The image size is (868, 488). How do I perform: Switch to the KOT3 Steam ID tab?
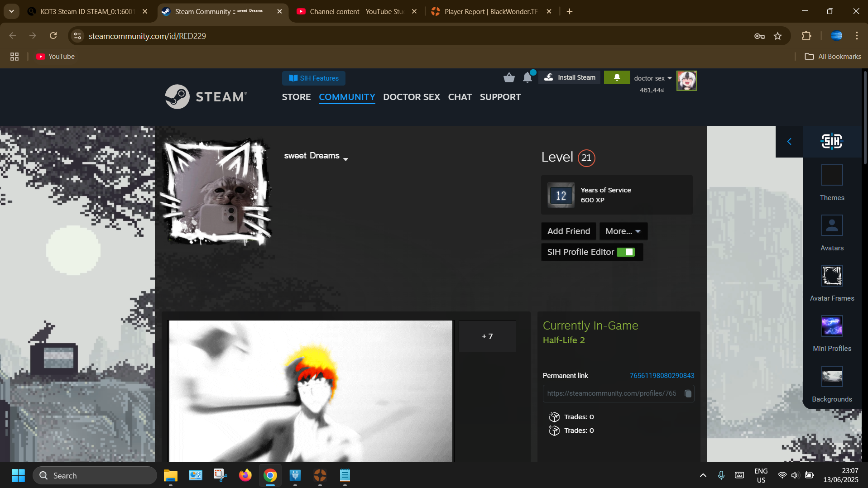(87, 11)
